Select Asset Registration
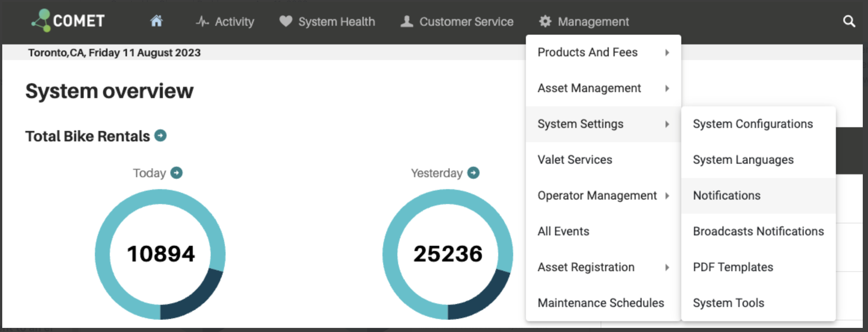This screenshot has width=868, height=332. [603, 267]
